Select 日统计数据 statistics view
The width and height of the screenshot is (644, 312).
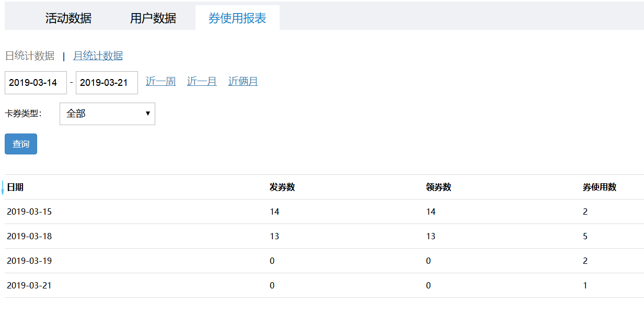30,55
